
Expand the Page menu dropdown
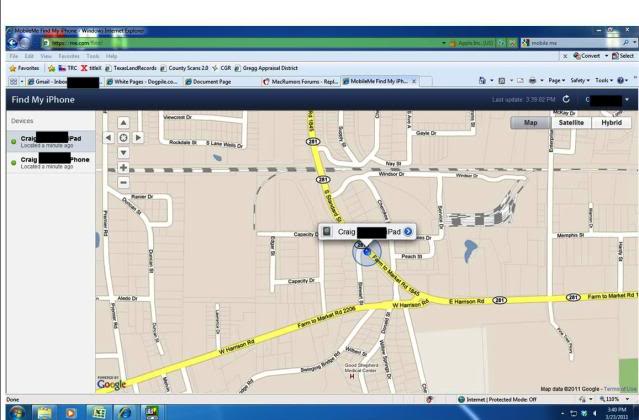coord(557,81)
